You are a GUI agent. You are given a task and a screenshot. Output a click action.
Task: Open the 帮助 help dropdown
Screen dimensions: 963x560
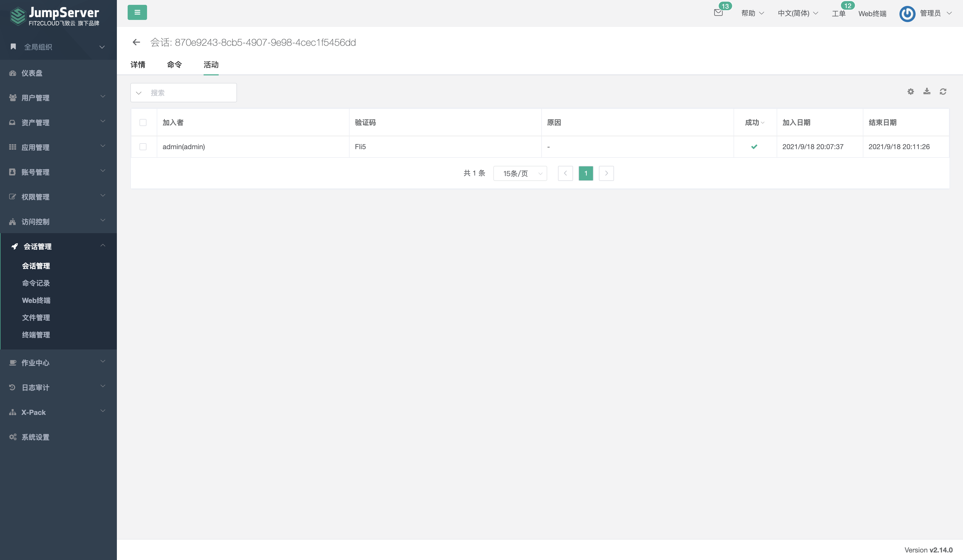click(752, 13)
